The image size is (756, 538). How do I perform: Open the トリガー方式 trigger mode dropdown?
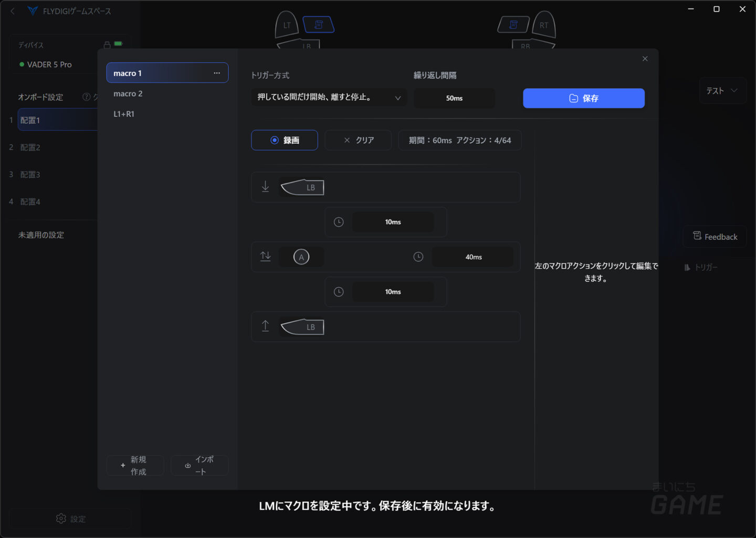[x=329, y=98]
